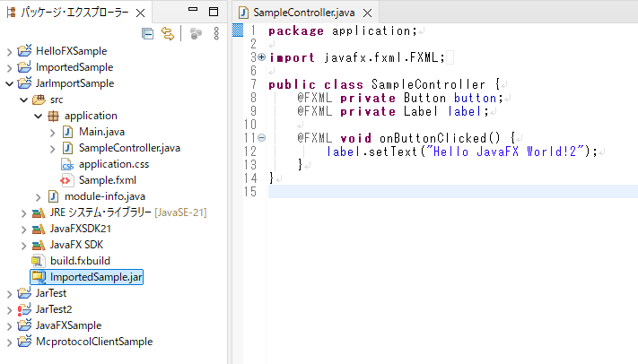
Task: Expand the HelloFXSample project
Action: (9, 52)
